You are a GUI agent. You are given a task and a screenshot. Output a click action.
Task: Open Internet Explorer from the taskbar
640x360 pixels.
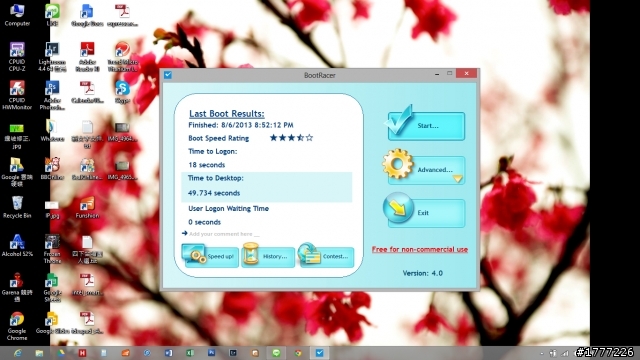(18, 353)
